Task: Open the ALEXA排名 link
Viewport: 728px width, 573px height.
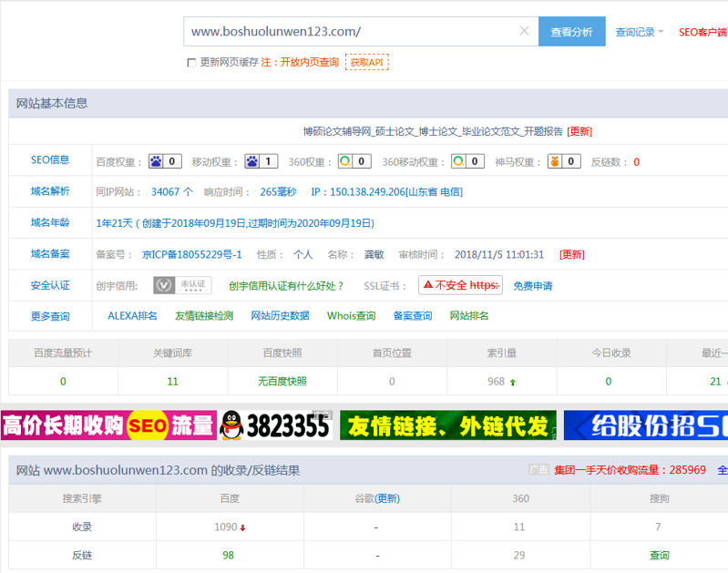Action: coord(132,316)
